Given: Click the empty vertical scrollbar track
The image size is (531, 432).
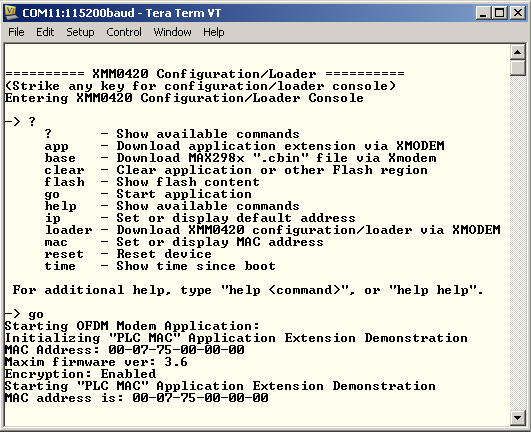Looking at the screenshot, I should [x=517, y=243].
